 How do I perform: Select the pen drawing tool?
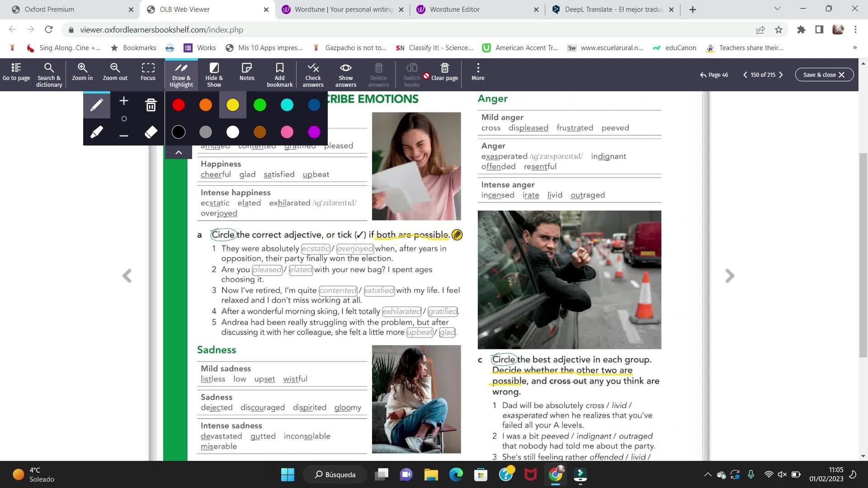pos(96,105)
